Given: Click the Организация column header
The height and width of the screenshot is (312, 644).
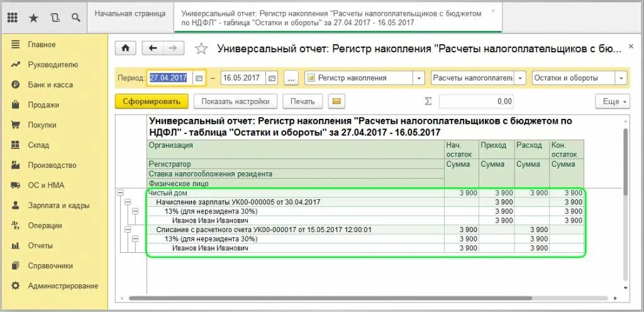Looking at the screenshot, I should [296, 150].
